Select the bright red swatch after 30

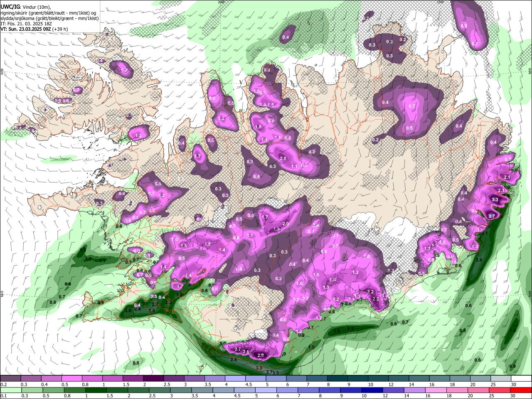[521, 390]
